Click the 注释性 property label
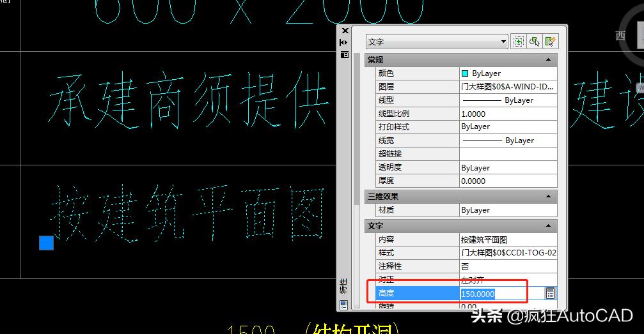 pyautogui.click(x=389, y=266)
